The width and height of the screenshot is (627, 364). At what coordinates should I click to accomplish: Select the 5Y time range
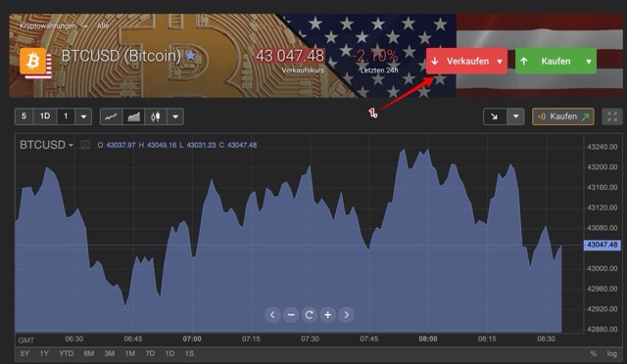tap(24, 353)
